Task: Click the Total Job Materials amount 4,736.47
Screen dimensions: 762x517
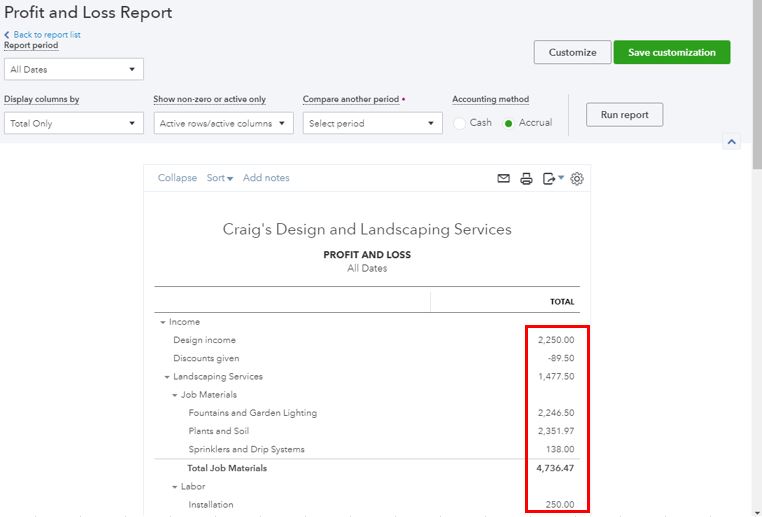Action: tap(555, 468)
